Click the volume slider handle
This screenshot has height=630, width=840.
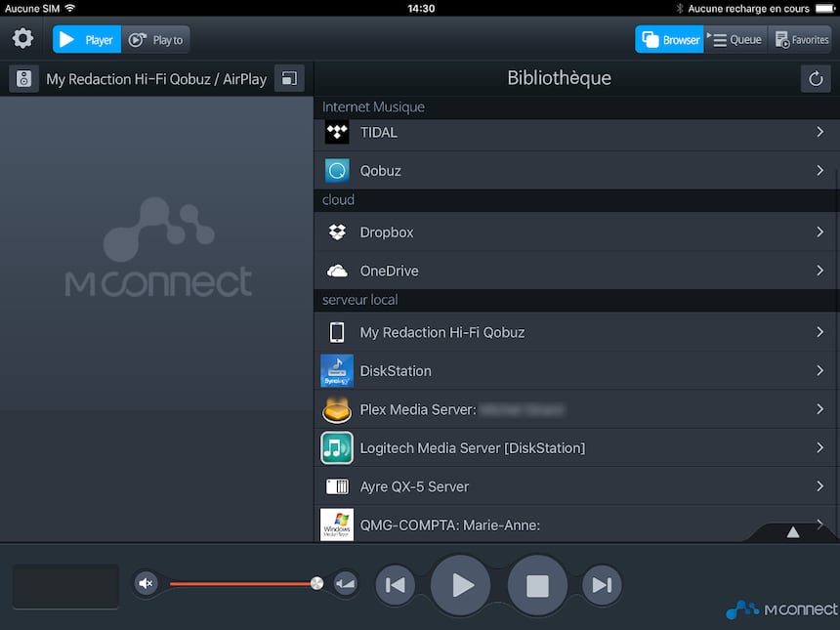(x=316, y=583)
